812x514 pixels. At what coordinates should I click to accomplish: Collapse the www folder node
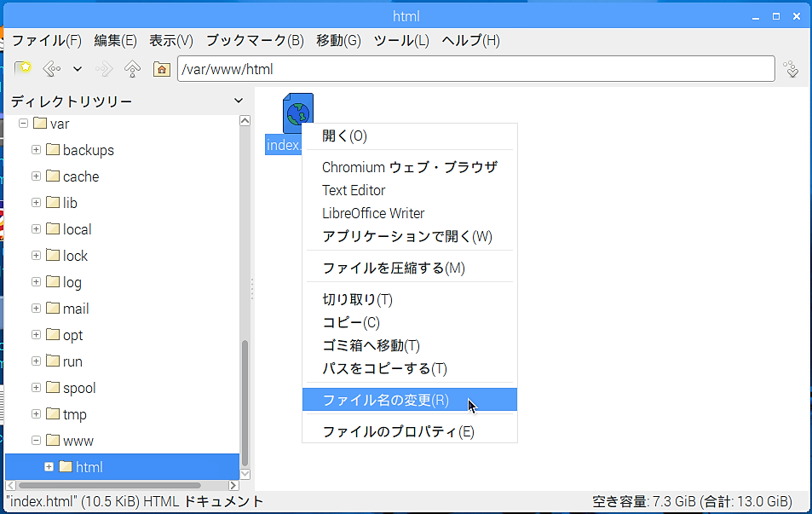pos(36,441)
